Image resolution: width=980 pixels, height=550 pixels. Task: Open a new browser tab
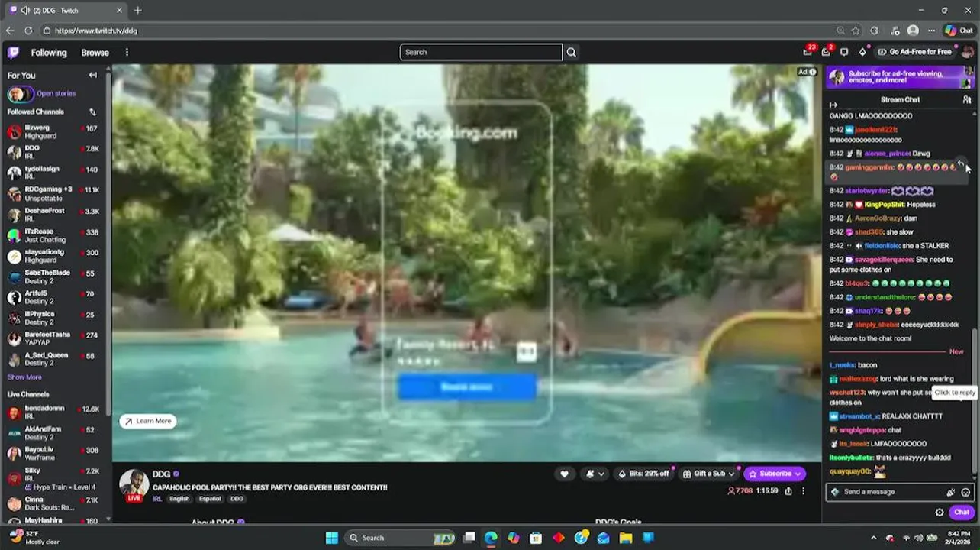point(137,10)
